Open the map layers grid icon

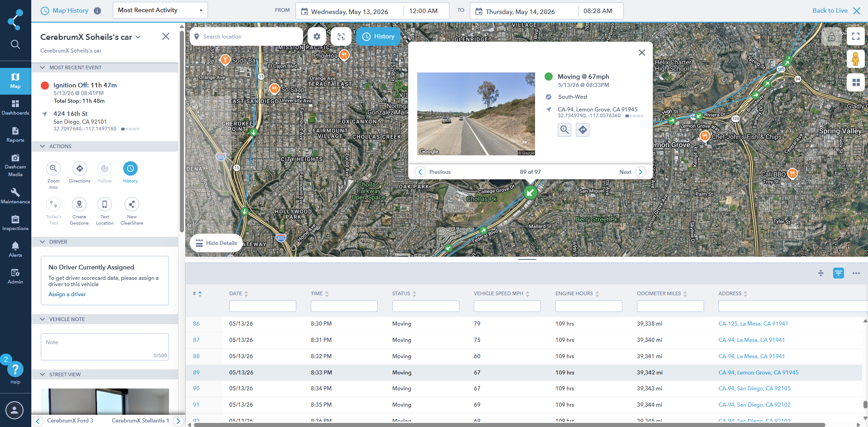click(x=856, y=82)
